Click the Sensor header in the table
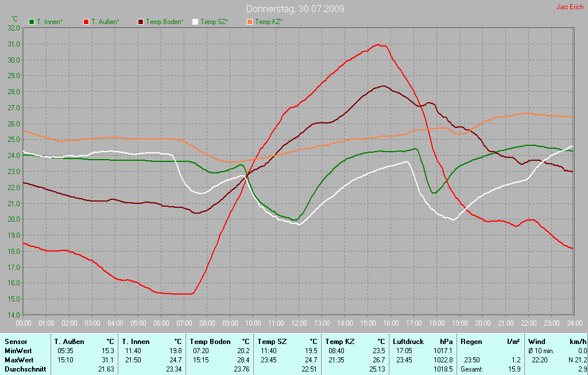588x375 pixels. 16,342
